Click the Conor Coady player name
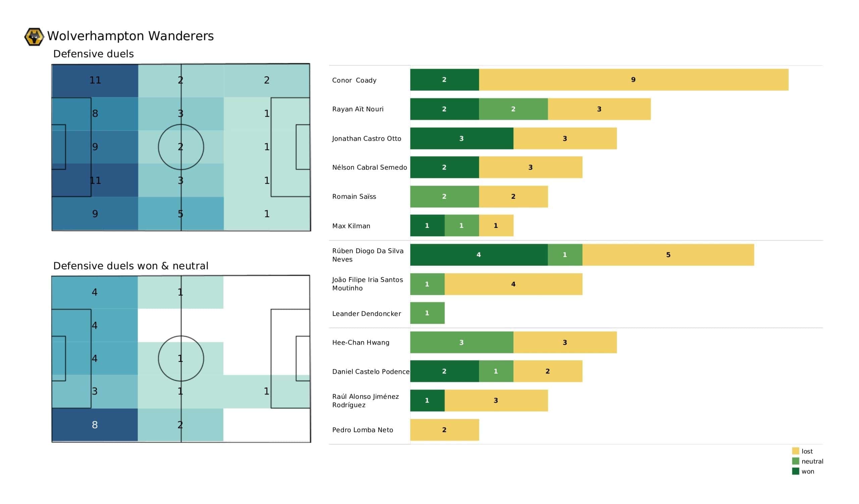This screenshot has height=504, width=859. click(354, 80)
